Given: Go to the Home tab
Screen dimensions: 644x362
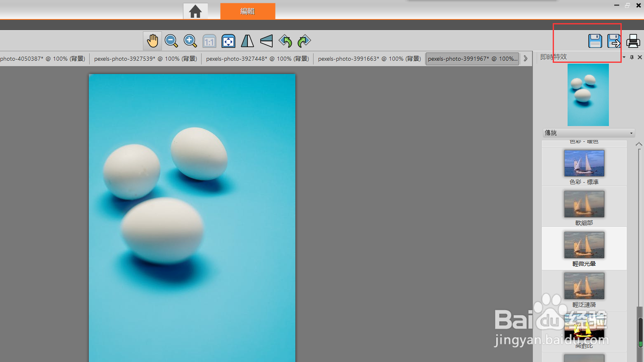Looking at the screenshot, I should (195, 11).
